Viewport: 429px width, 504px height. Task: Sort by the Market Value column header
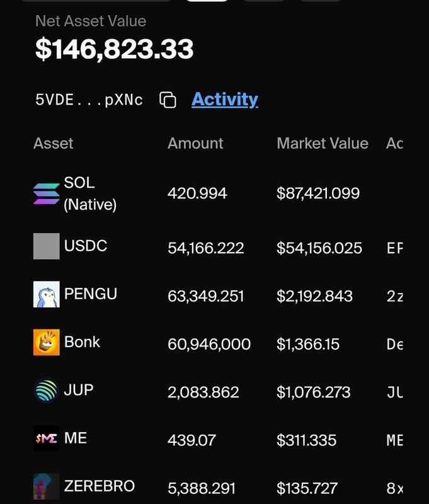tap(323, 144)
